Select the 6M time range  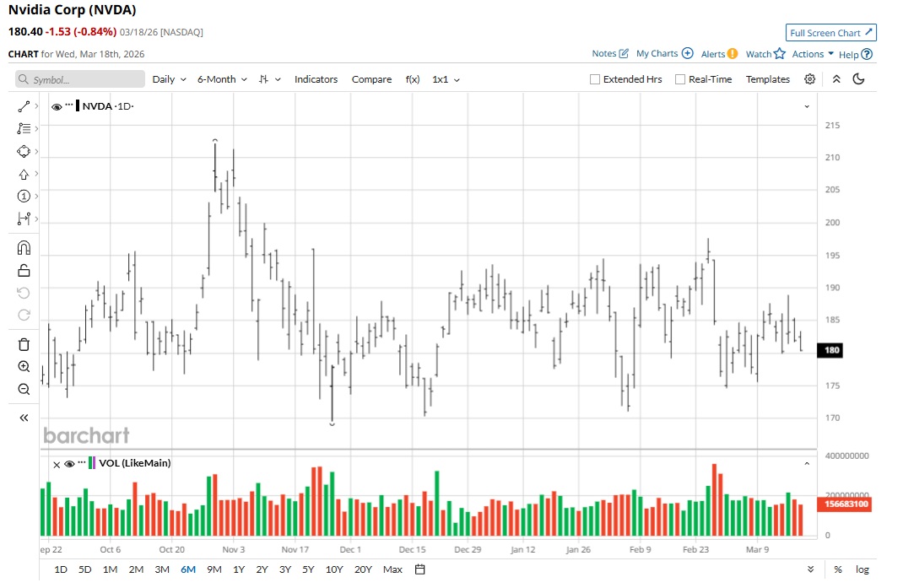point(188,569)
